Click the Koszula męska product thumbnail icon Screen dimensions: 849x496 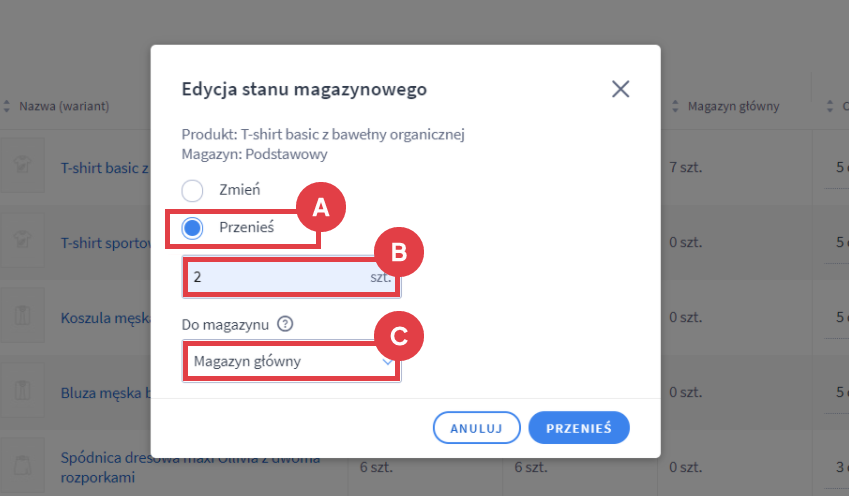coord(21,317)
